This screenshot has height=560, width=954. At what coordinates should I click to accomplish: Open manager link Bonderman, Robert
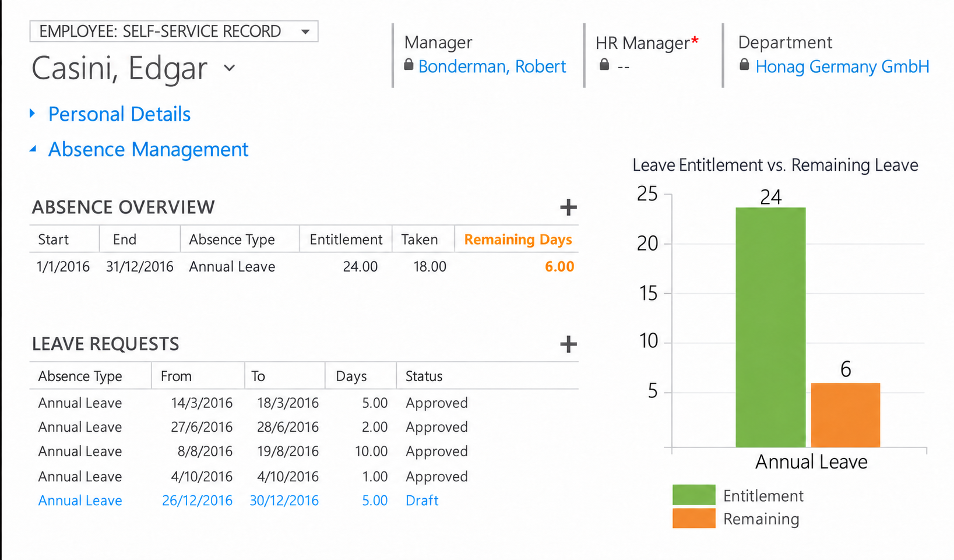click(x=492, y=66)
